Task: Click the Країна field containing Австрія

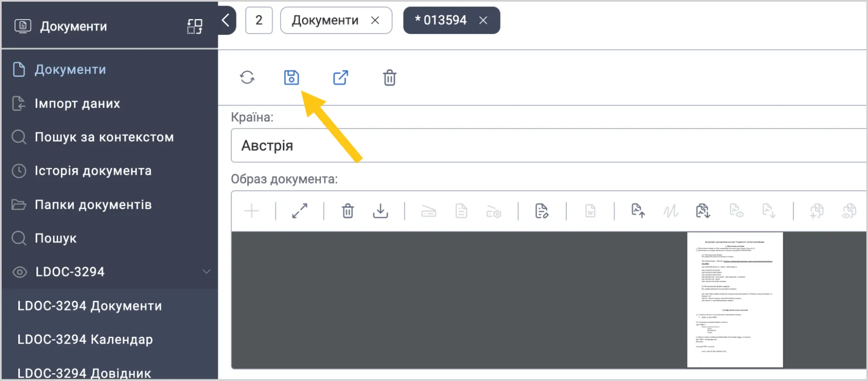Action: point(548,146)
